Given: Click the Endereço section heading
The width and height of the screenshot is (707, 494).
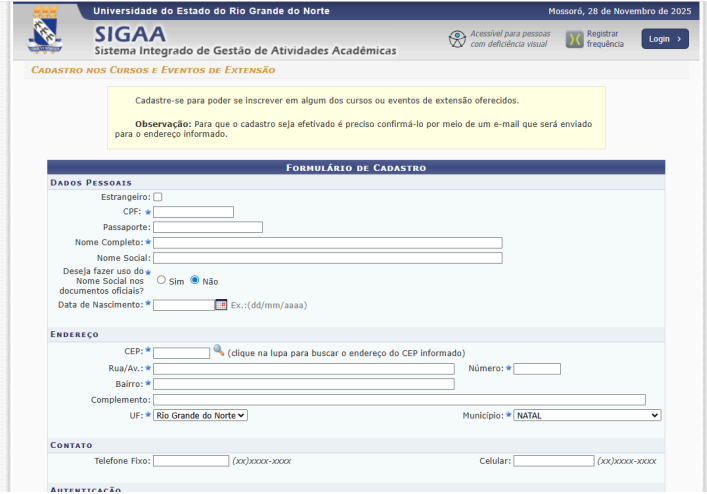Looking at the screenshot, I should pos(74,334).
